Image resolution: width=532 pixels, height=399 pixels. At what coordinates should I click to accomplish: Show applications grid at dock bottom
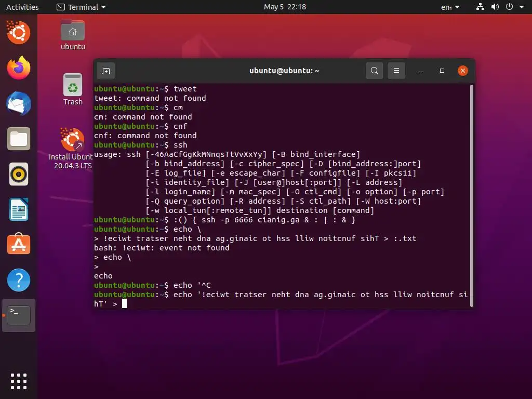(x=19, y=381)
